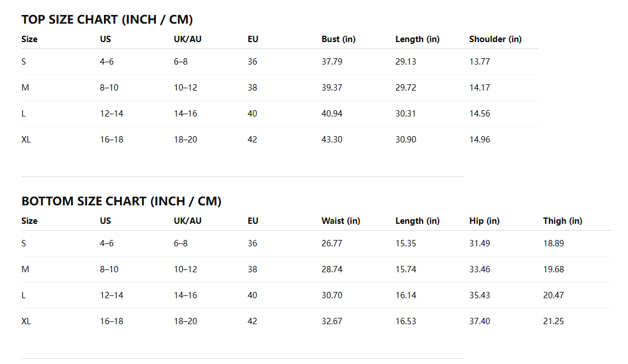
Task: Click bottom length value 16.14
Action: coord(406,295)
